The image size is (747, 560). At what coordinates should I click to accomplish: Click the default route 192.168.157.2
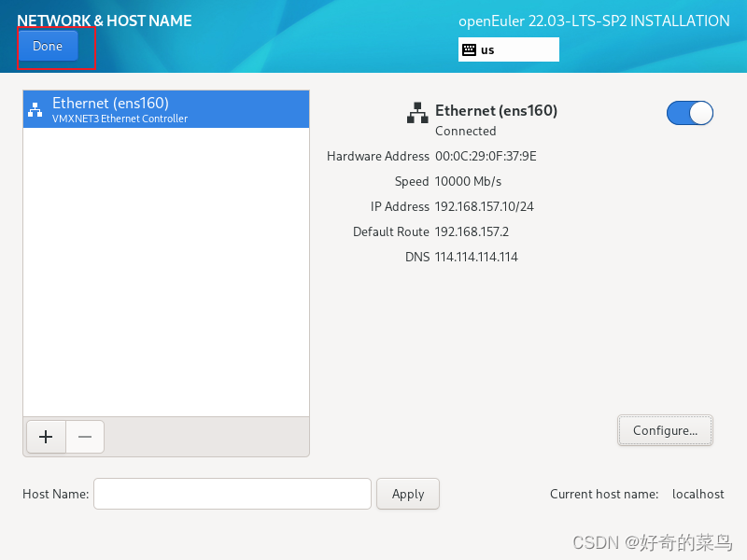[472, 231]
